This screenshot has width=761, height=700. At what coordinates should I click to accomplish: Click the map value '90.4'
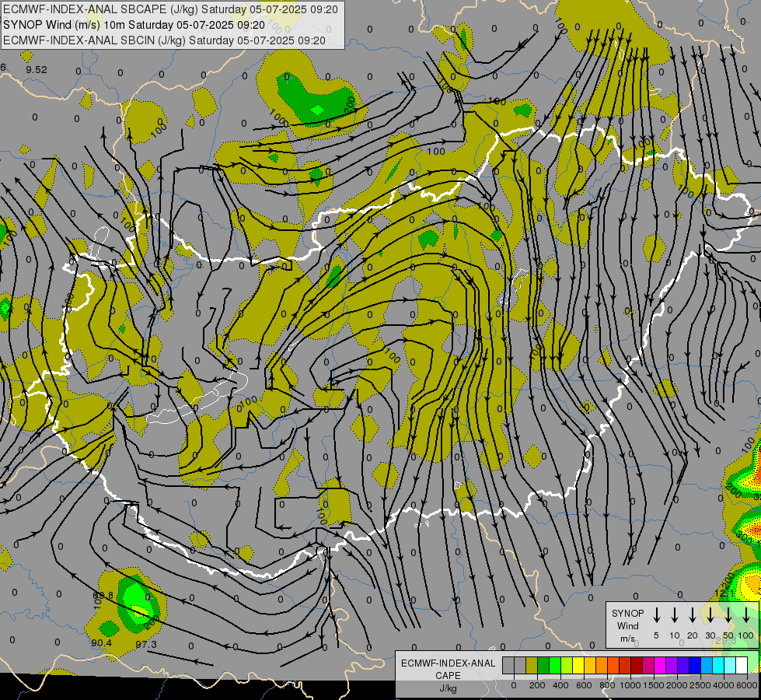[x=101, y=643]
